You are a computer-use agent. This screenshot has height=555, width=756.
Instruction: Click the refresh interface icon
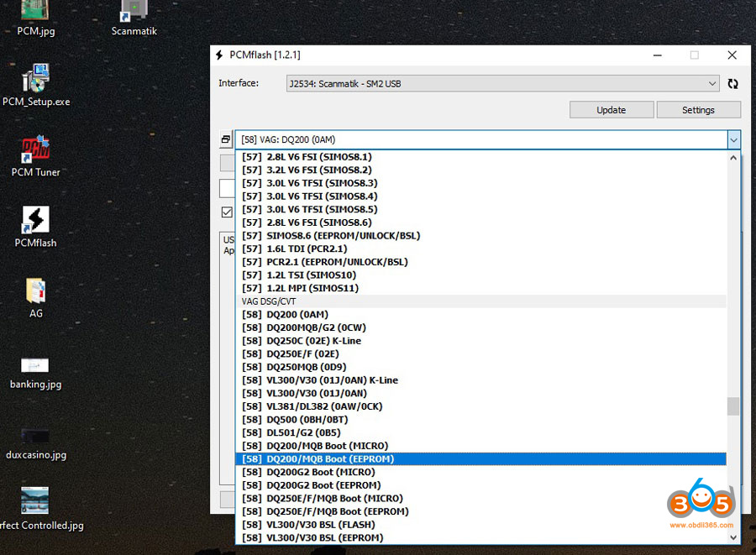coord(732,84)
